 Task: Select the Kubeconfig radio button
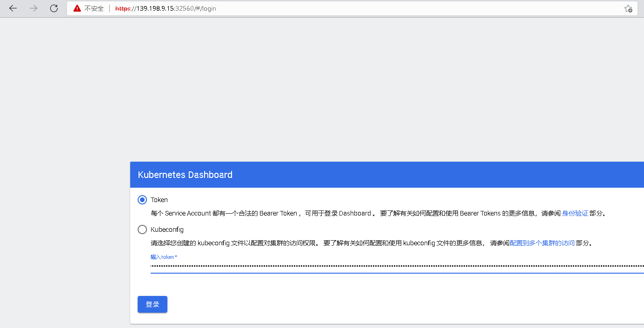point(142,230)
